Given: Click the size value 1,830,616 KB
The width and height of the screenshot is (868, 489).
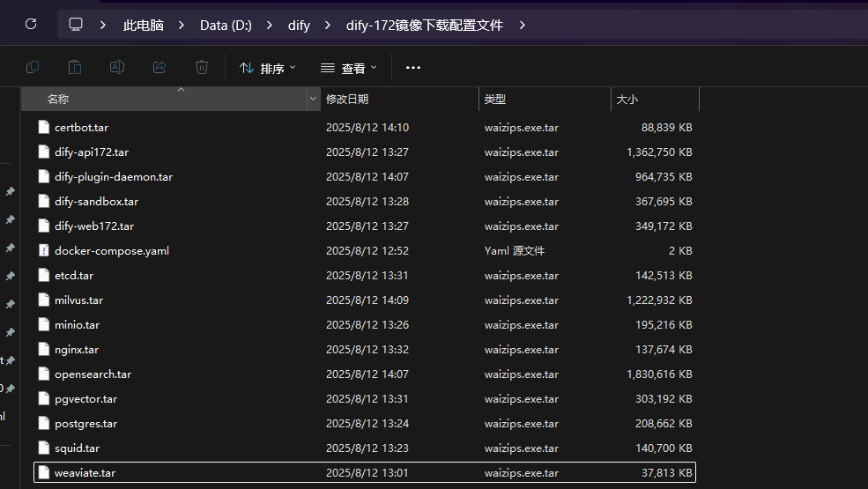Looking at the screenshot, I should click(659, 374).
